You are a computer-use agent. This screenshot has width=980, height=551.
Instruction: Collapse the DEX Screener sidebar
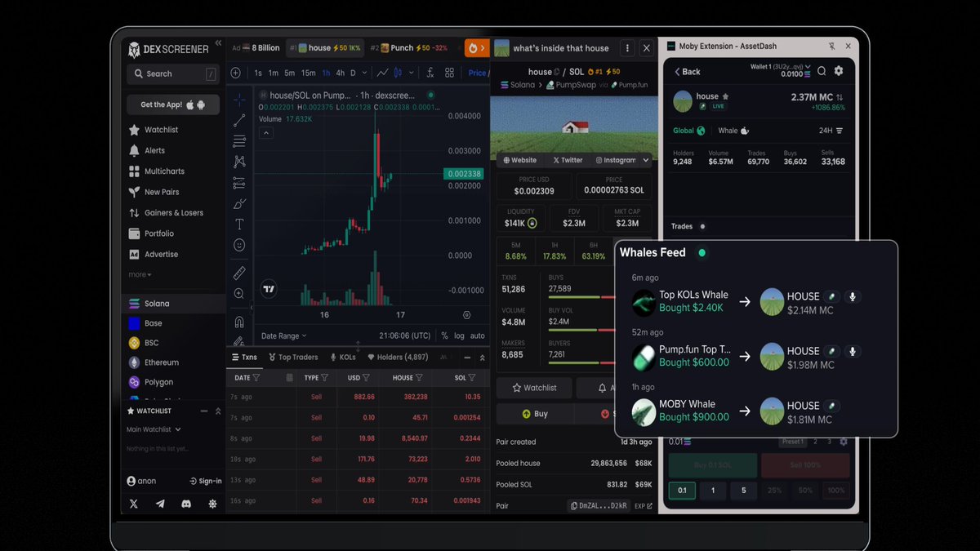pos(218,42)
